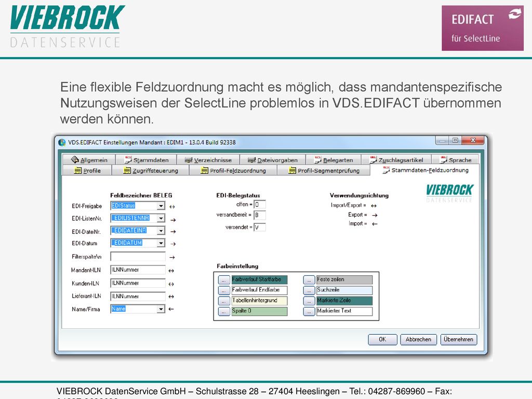The width and height of the screenshot is (532, 399).
Task: Open the Allgemein tab
Action: 89,160
